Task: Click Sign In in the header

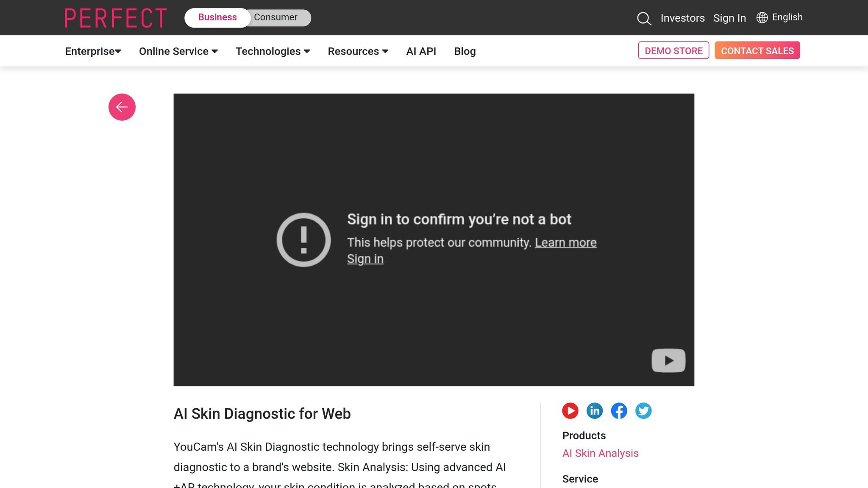Action: 729,18
